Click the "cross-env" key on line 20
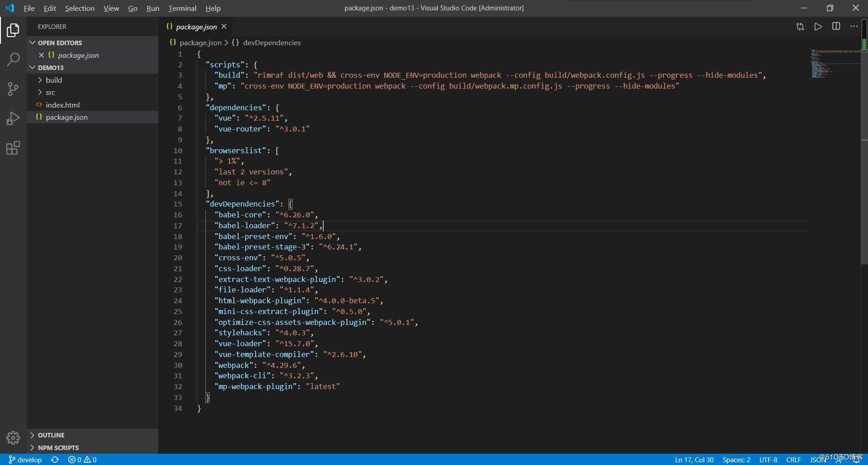 pyautogui.click(x=238, y=258)
